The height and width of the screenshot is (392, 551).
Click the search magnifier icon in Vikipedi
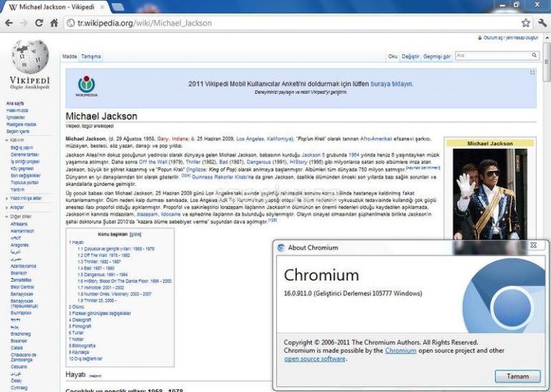click(x=534, y=55)
